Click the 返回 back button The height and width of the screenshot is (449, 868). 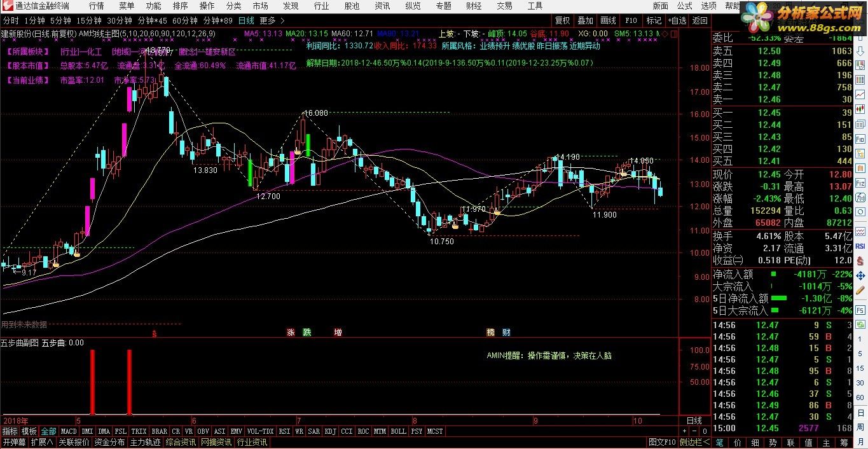700,20
